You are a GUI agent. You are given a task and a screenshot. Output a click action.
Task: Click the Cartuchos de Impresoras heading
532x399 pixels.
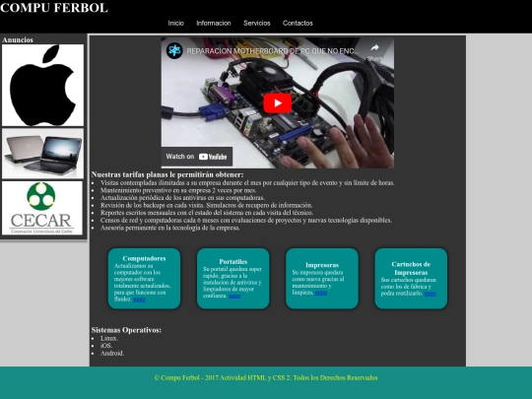tap(411, 268)
